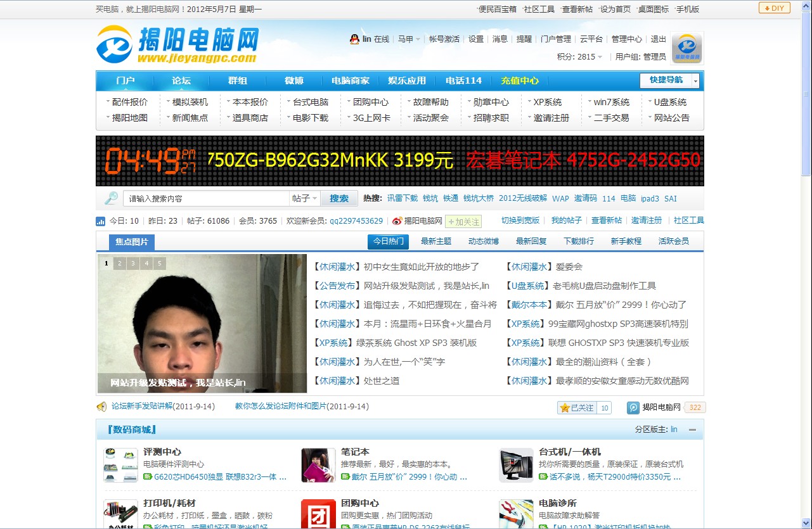
Task: Click the 10 count beside 已关注
Action: click(x=604, y=408)
